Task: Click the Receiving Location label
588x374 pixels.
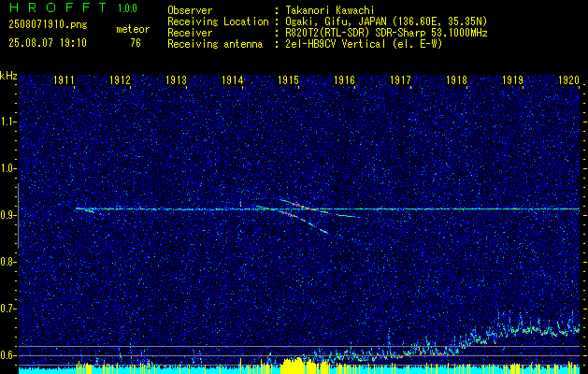Action: point(218,22)
